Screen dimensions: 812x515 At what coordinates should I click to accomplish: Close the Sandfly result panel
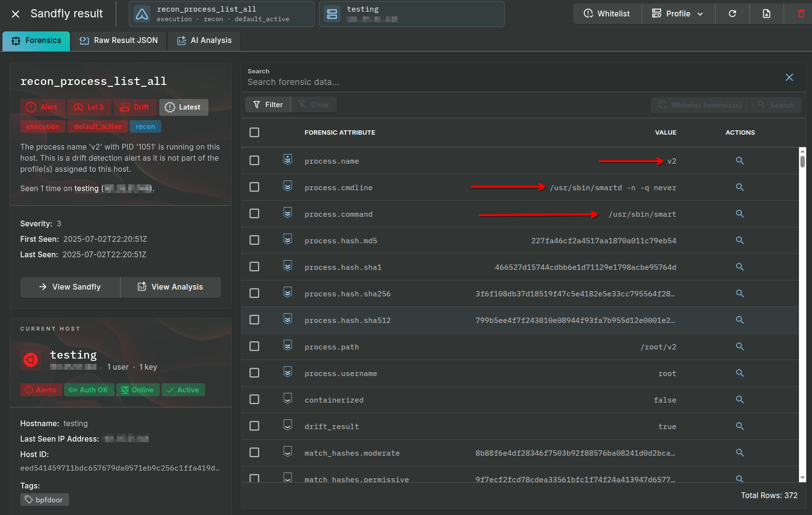pyautogui.click(x=15, y=14)
